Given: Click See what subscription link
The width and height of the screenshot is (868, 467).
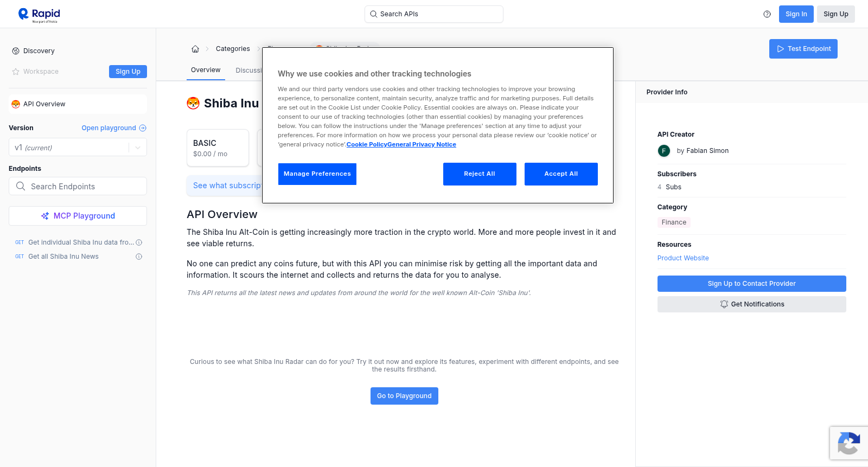Looking at the screenshot, I should [227, 185].
